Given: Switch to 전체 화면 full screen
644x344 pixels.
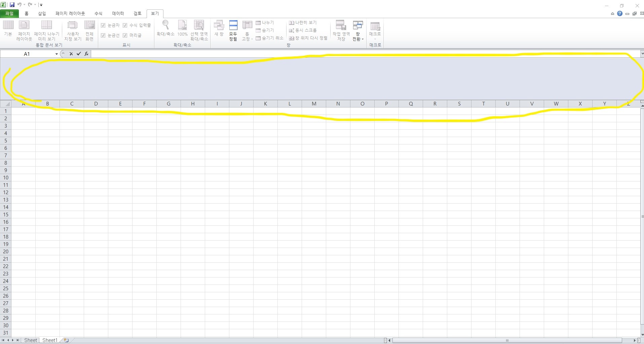Looking at the screenshot, I should click(89, 31).
